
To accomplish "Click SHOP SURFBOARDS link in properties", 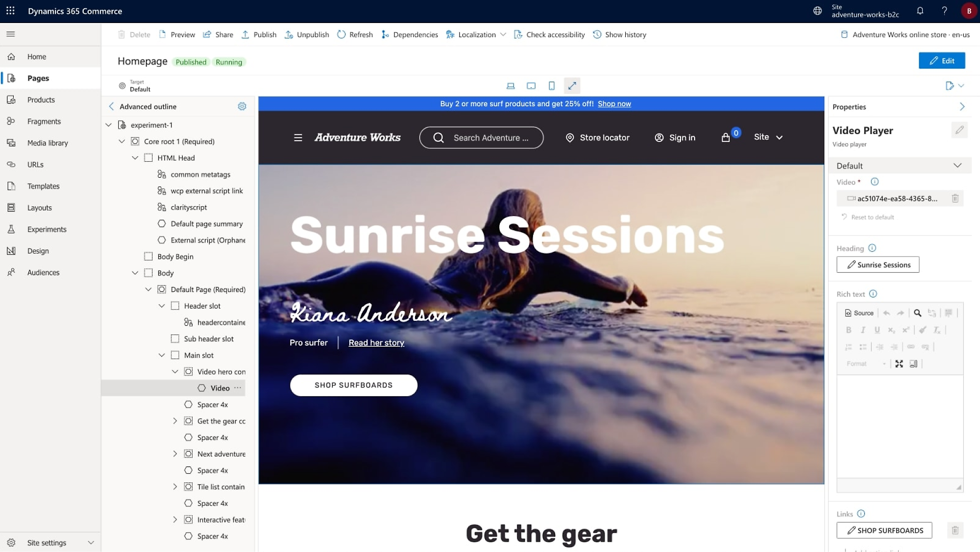I will click(885, 530).
